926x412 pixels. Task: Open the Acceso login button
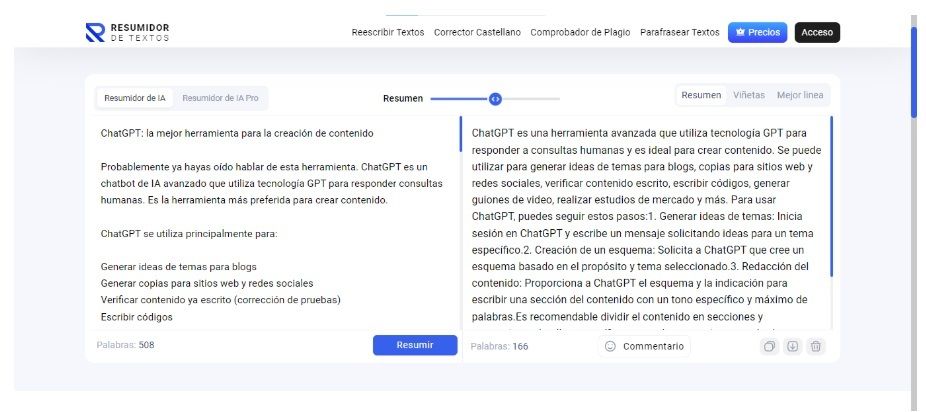pos(817,32)
